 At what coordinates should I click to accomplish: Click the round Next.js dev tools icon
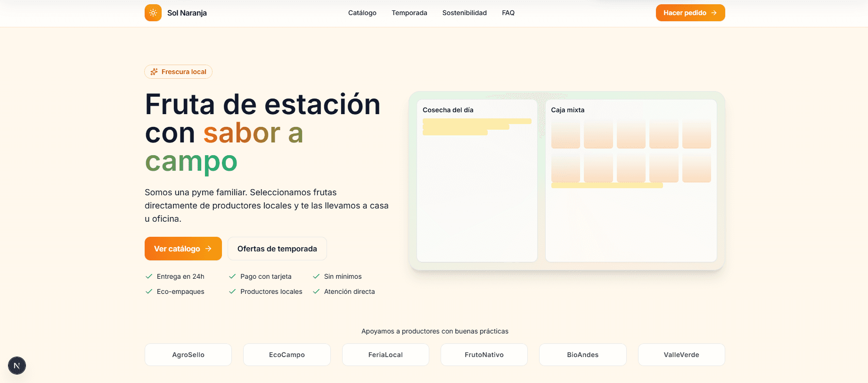click(17, 366)
